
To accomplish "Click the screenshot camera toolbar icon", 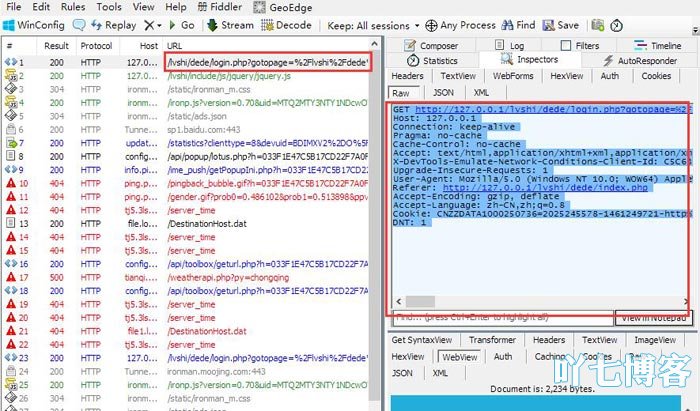I will coord(597,25).
